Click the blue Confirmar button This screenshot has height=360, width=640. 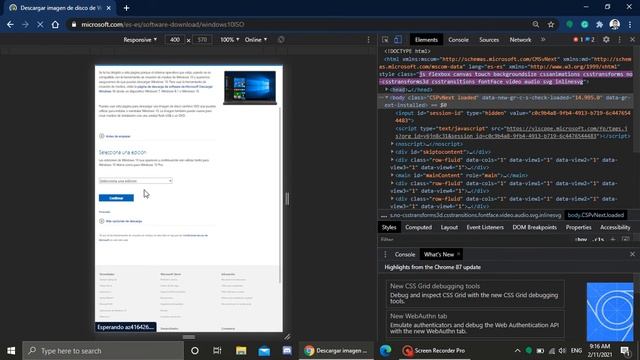tap(116, 198)
